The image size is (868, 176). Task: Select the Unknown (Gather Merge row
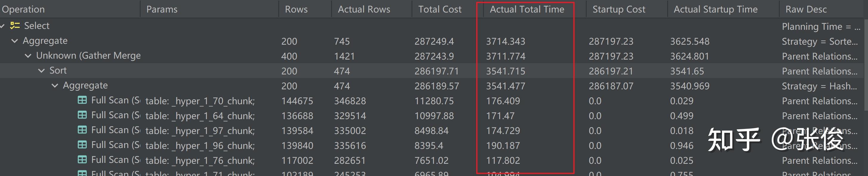(88, 55)
